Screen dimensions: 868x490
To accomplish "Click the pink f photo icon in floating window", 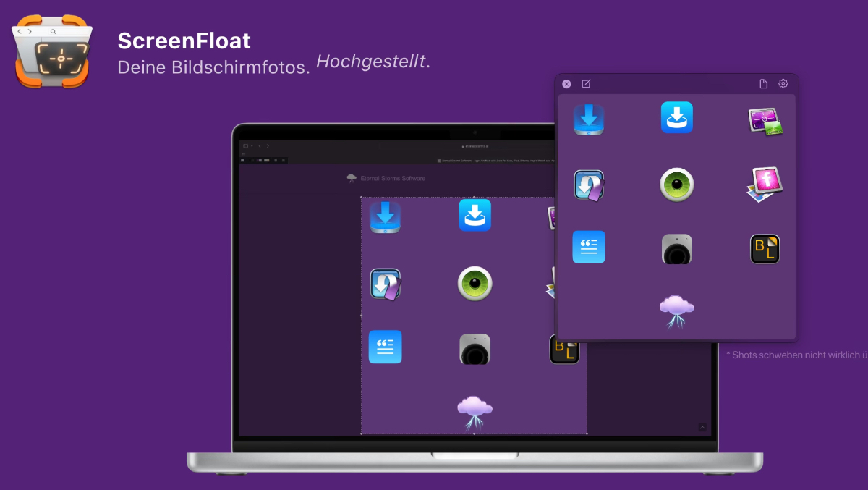I will pyautogui.click(x=765, y=185).
